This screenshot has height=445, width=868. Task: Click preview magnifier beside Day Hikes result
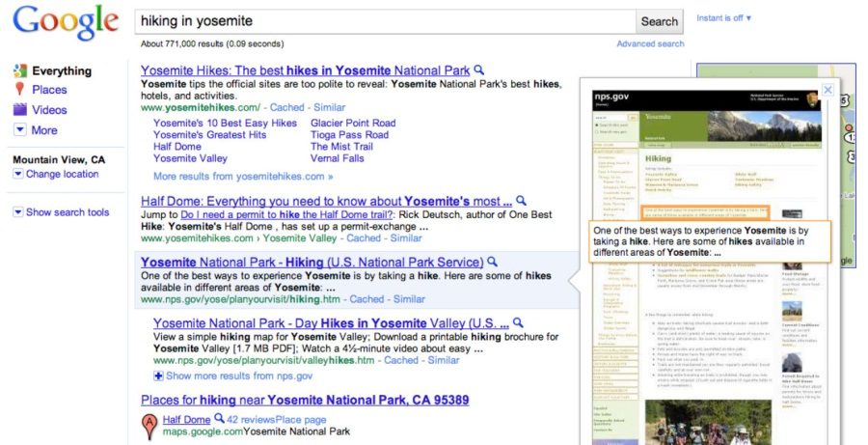click(x=518, y=322)
